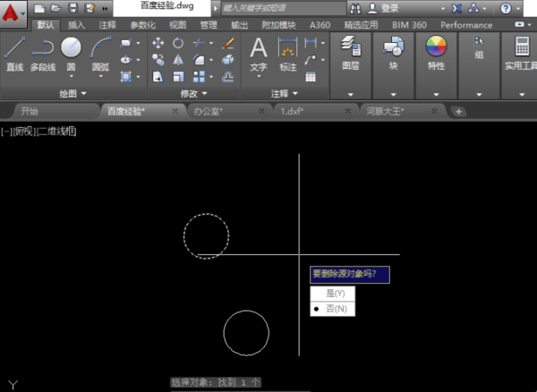The height and width of the screenshot is (392, 537).
Task: Open the help question mark icon
Action: pyautogui.click(x=506, y=9)
